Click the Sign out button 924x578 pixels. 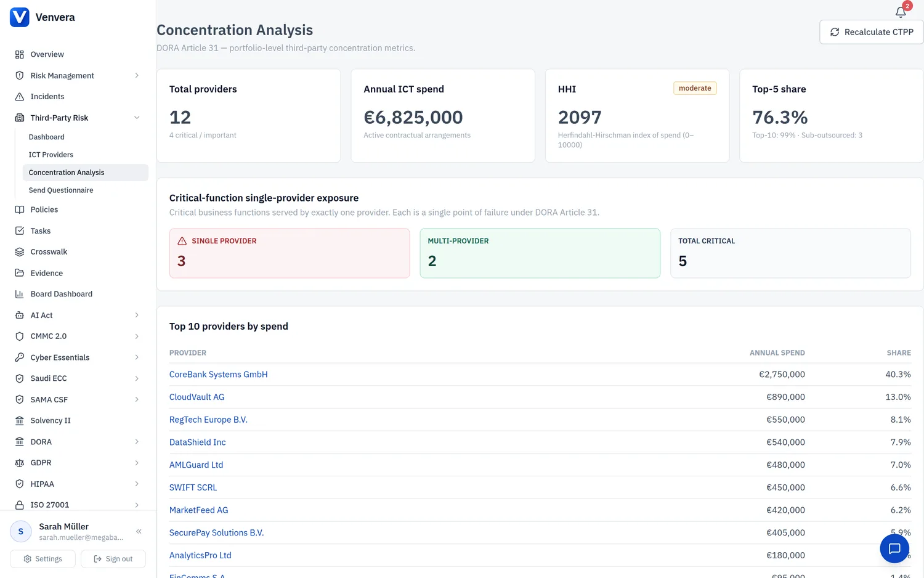113,559
